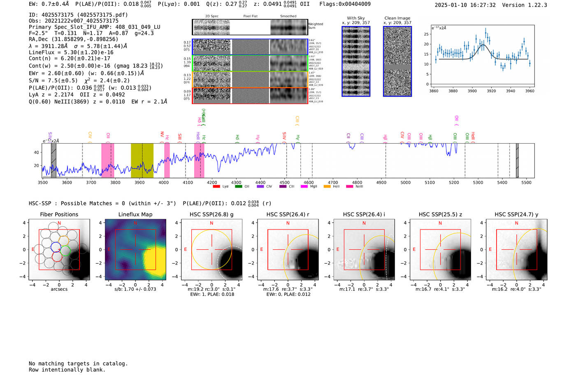
Task: Click the blue fiber circle in Fiber Positions
Action: [x=56, y=247]
